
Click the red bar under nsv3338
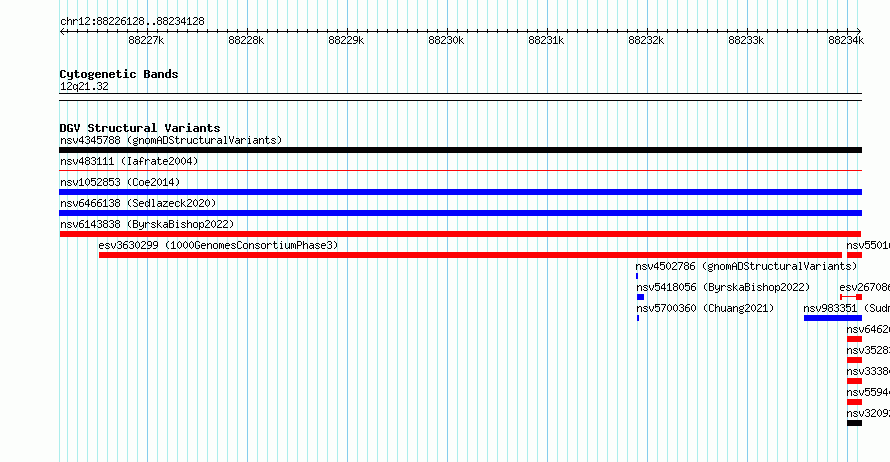pos(854,381)
